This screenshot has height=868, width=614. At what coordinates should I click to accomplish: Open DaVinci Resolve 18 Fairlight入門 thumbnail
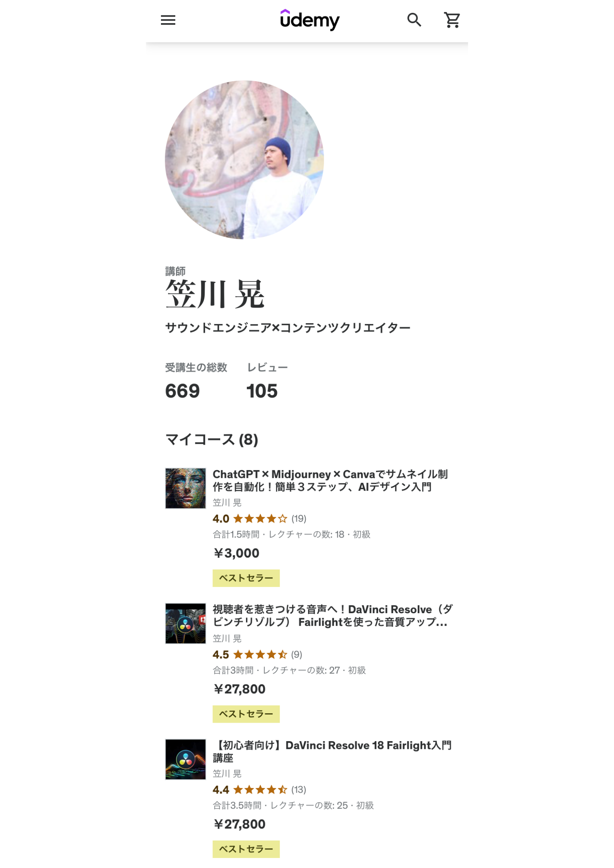pos(185,759)
